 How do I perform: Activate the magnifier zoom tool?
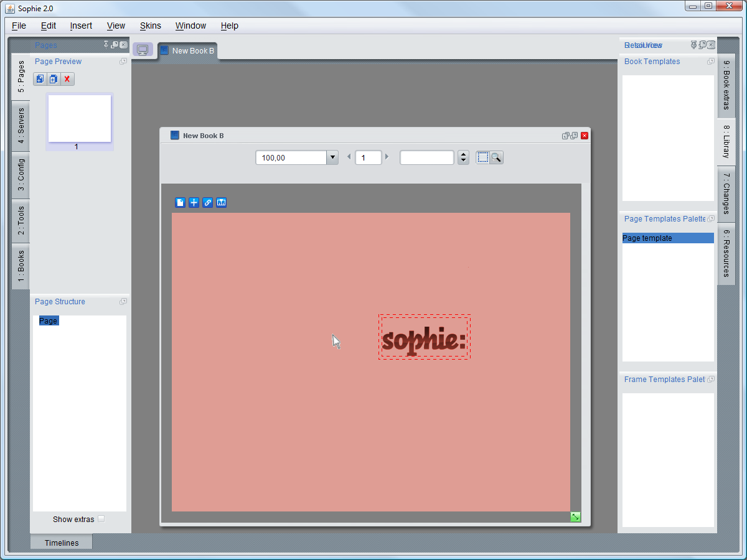coord(496,157)
